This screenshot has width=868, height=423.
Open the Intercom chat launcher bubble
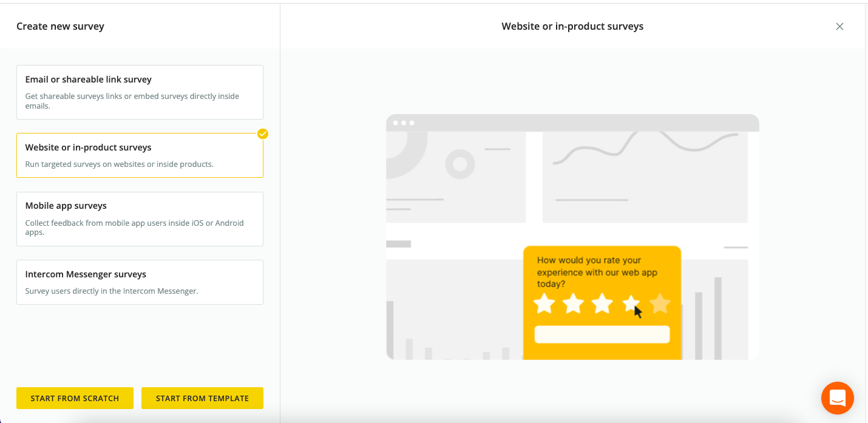tap(838, 398)
